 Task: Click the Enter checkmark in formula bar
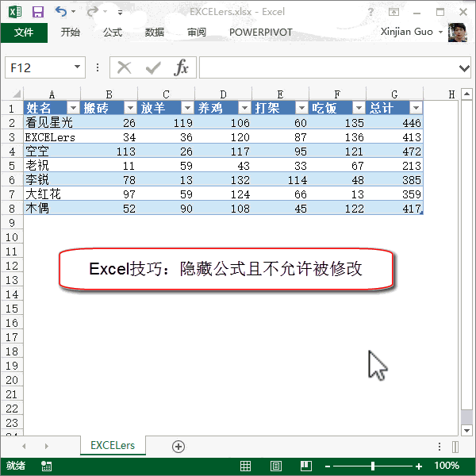click(153, 67)
